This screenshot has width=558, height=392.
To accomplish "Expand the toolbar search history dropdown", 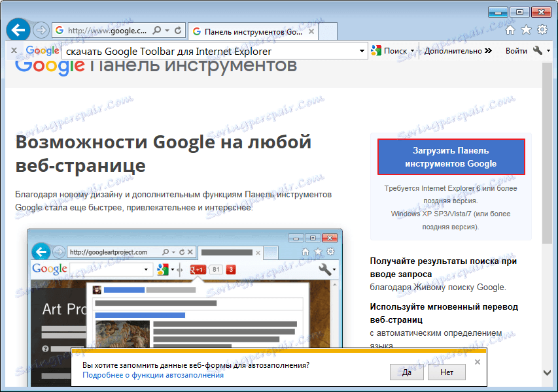I will 362,51.
